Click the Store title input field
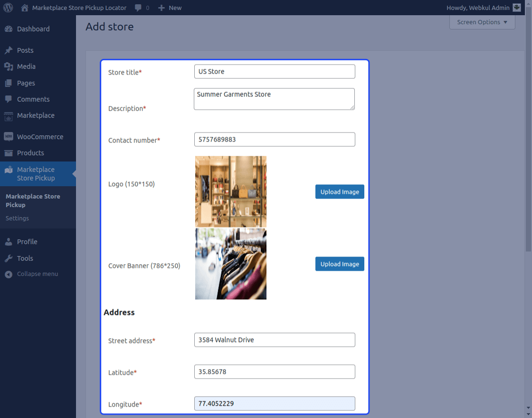Screen dimensions: 532x418 (275, 71)
